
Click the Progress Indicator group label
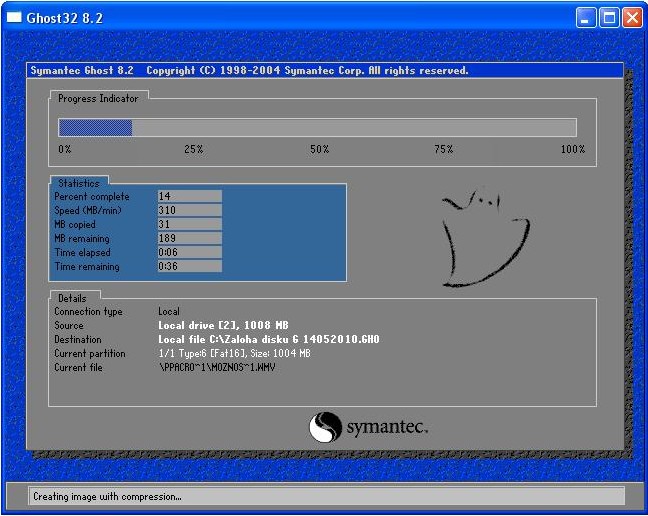98,99
